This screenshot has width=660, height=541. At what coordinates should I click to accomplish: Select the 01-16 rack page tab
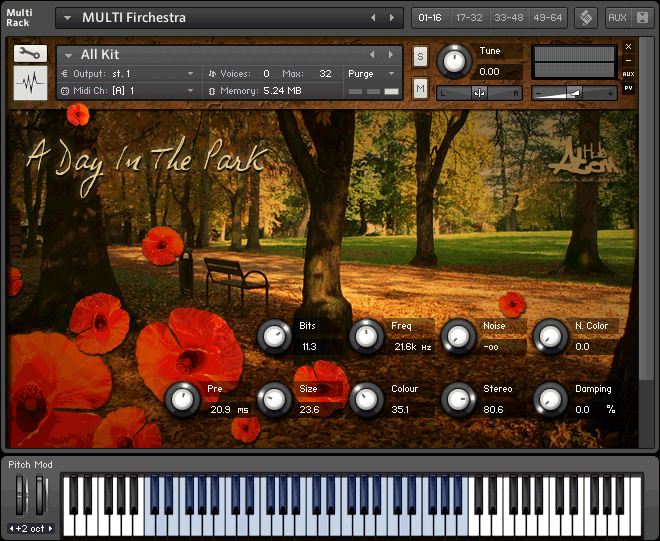[x=430, y=18]
